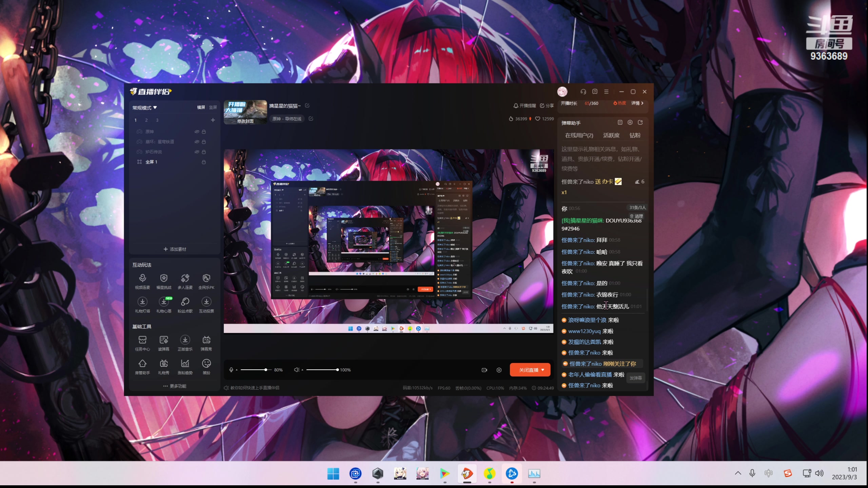Screen dimensions: 868x488
Task: Toggle lock on 全屏 1 source
Action: (204, 162)
